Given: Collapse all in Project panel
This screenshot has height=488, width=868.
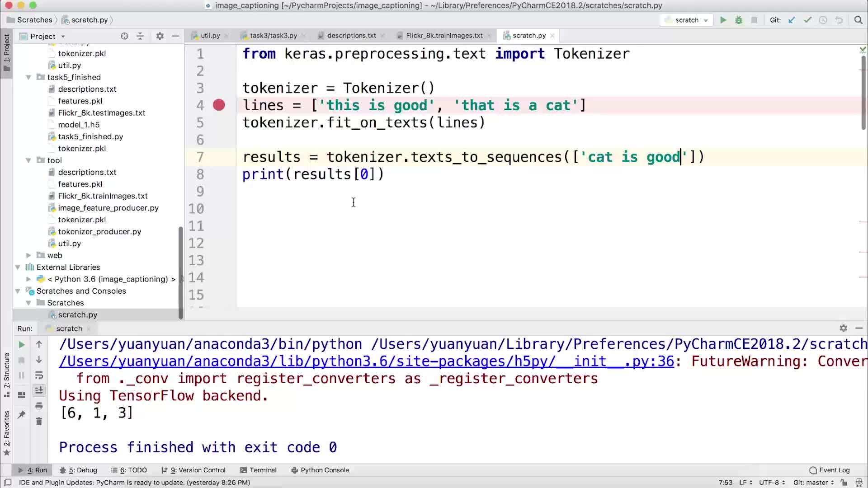Looking at the screenshot, I should 140,36.
